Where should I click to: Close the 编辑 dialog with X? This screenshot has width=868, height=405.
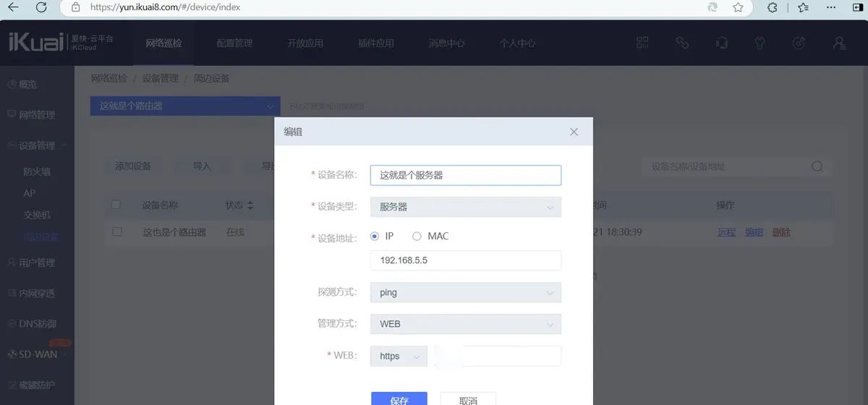(574, 132)
